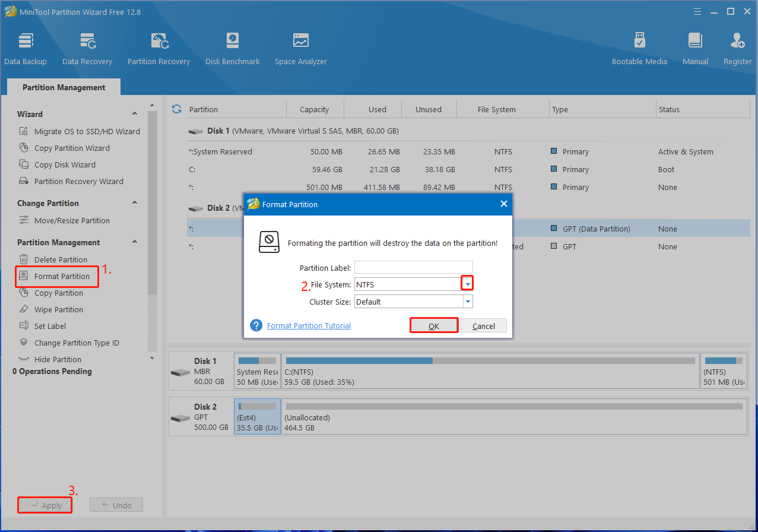The height and width of the screenshot is (532, 758).
Task: Sort by Unused column header
Action: point(429,109)
